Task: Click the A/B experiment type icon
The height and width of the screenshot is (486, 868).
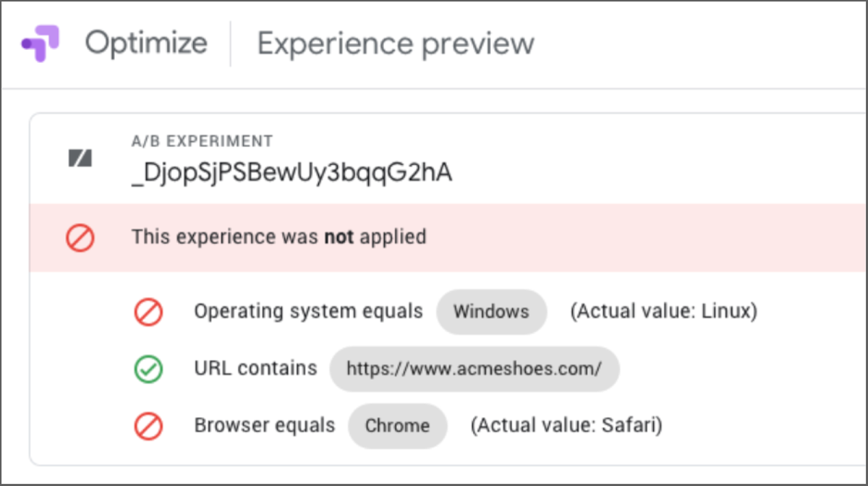Action: coord(80,158)
